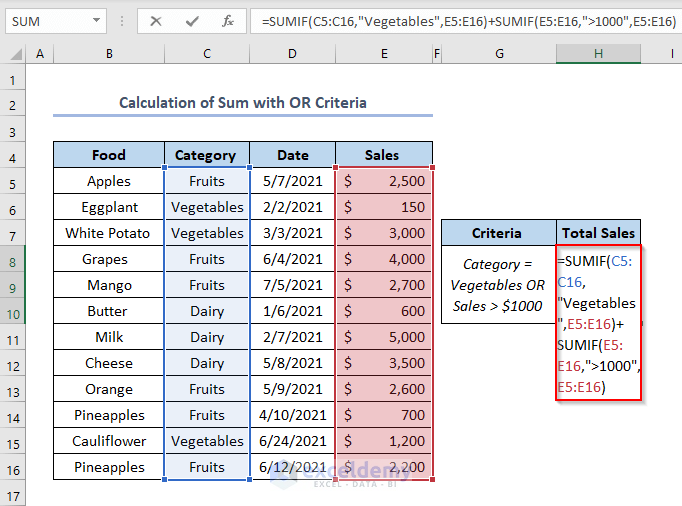Expand the Name Box dropdown arrow
Viewport: 682px width, 506px height.
pos(97,20)
